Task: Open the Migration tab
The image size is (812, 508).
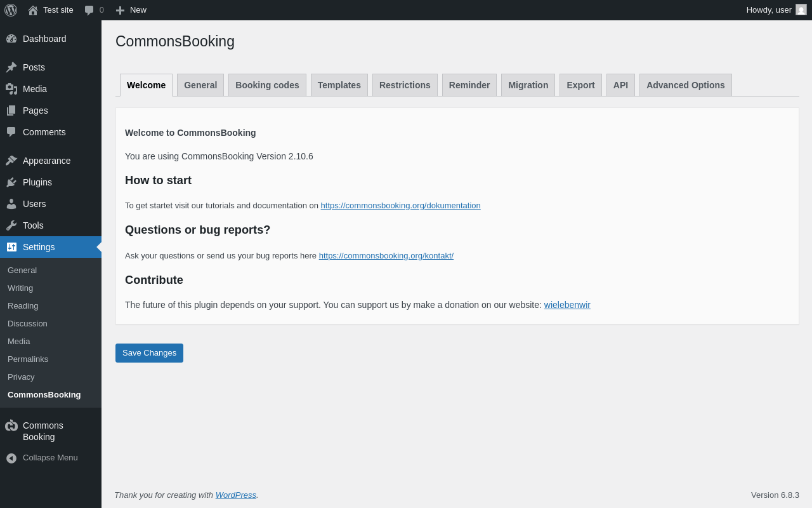Action: [528, 85]
